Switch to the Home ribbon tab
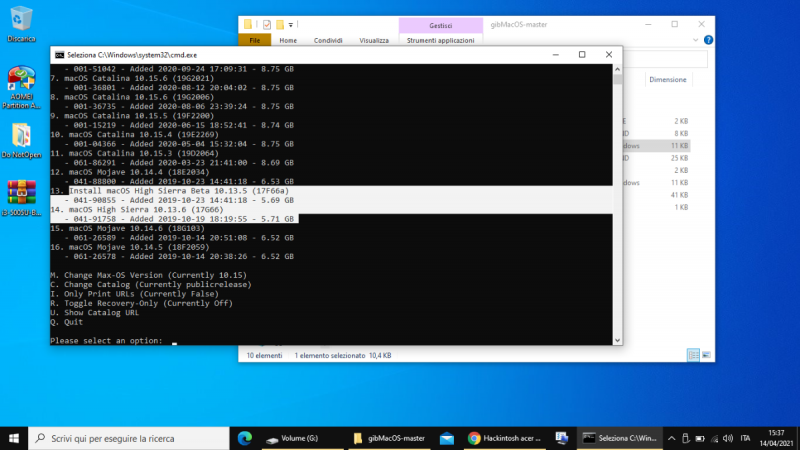This screenshot has height=450, width=800. pyautogui.click(x=288, y=40)
